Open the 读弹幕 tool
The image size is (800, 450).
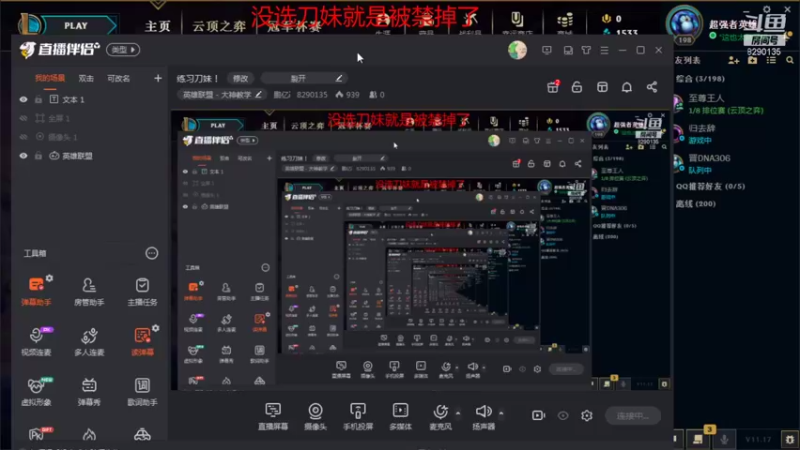pyautogui.click(x=142, y=341)
